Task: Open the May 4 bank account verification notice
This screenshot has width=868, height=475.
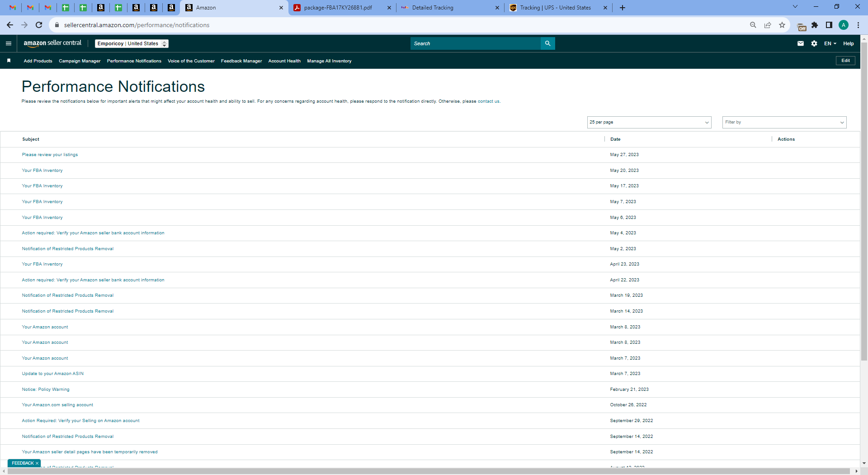Action: tap(93, 233)
